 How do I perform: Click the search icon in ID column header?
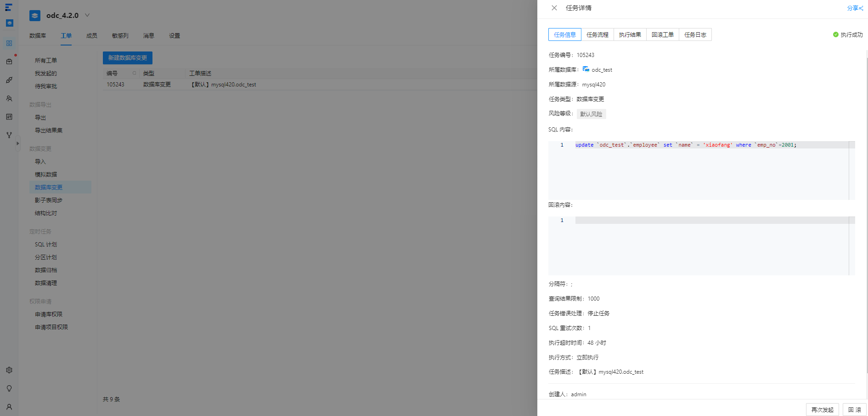click(x=135, y=73)
